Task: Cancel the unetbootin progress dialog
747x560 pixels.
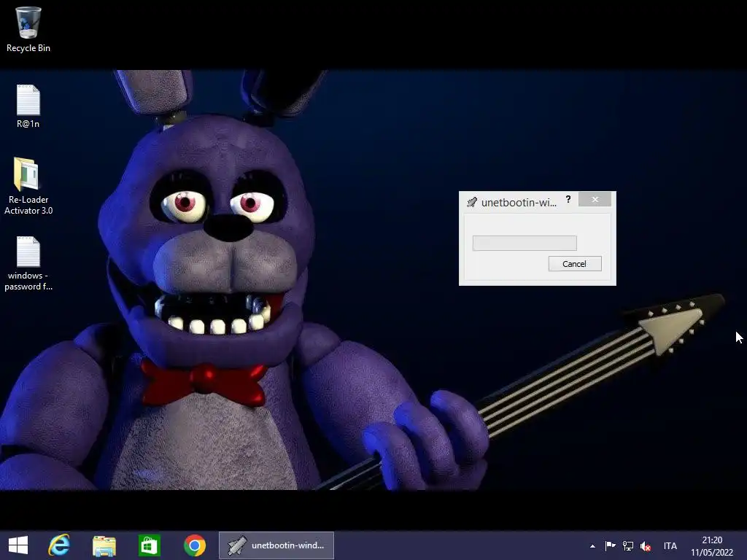Action: coord(575,264)
